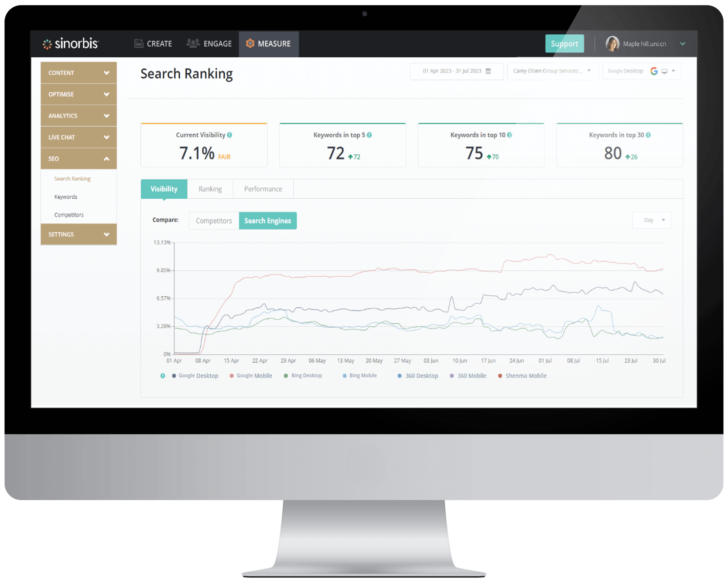Screen dimensions: 728x584
Task: Select the Ranking tab
Action: pos(210,189)
